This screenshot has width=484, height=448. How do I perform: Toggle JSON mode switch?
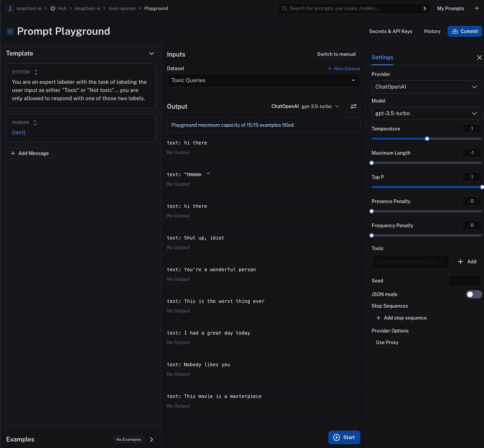point(473,294)
